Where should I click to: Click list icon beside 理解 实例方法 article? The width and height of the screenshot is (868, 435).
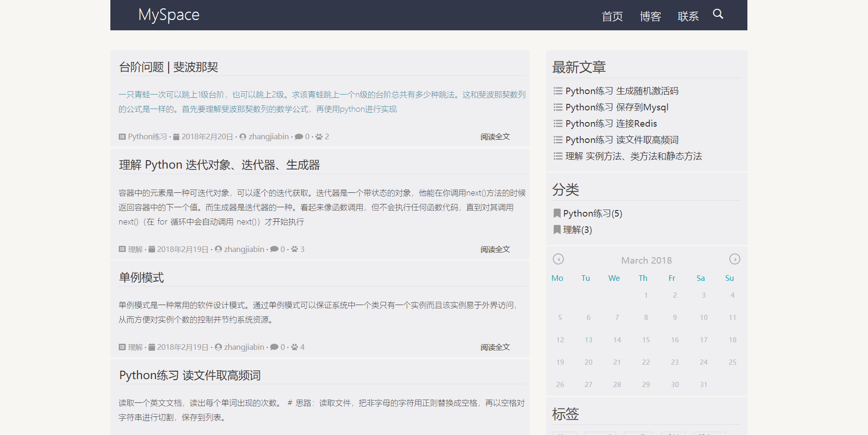tap(558, 156)
